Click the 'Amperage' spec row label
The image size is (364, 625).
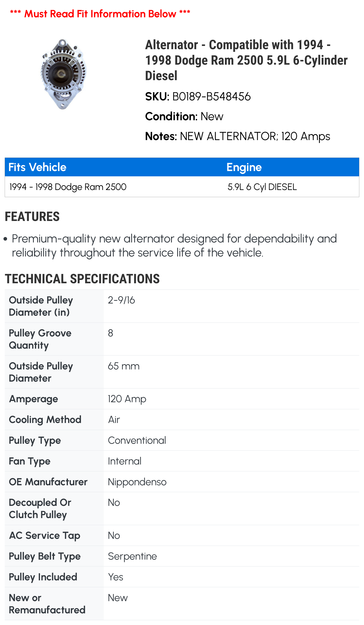click(33, 399)
